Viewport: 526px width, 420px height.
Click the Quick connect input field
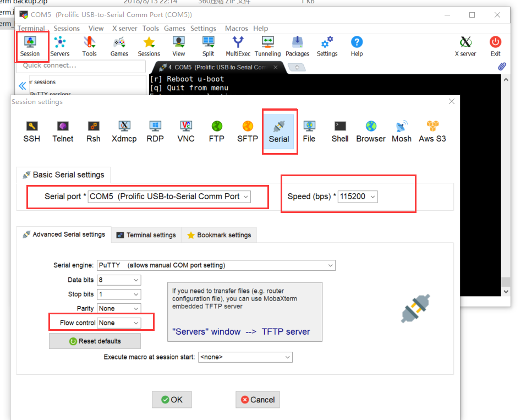coord(81,66)
